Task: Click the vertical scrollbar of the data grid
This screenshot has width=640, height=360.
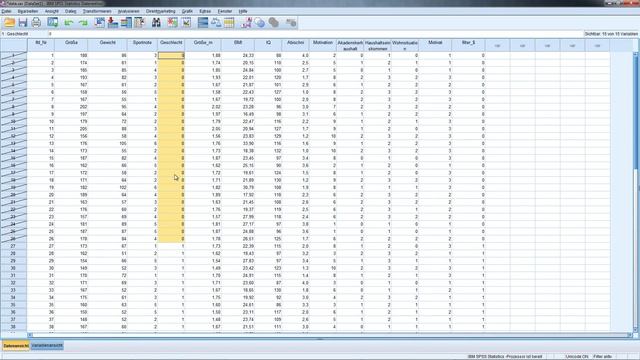Action: click(x=635, y=191)
